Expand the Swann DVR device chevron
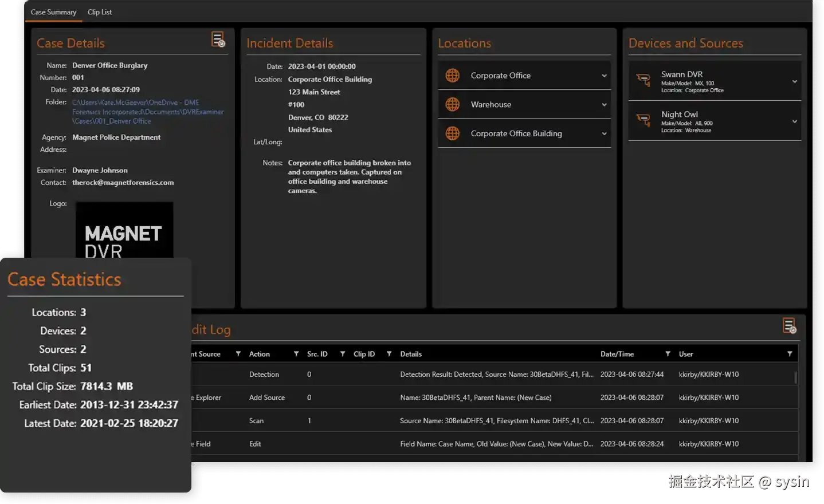The height and width of the screenshot is (504, 824). [795, 81]
